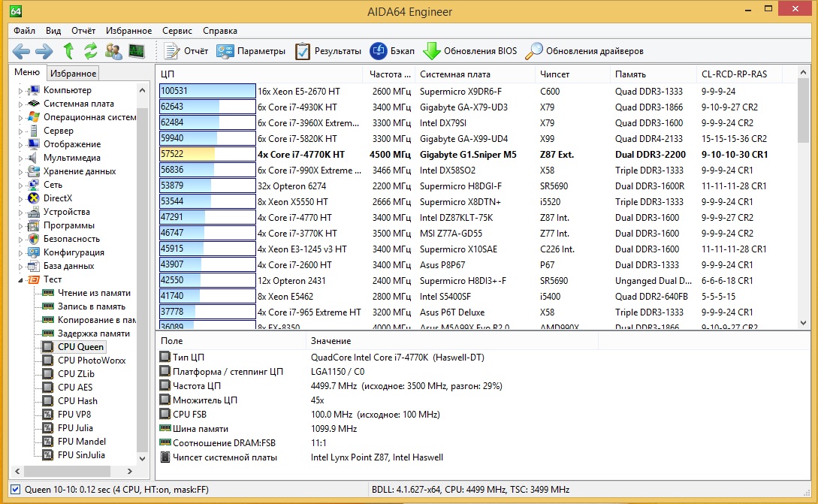818x504 pixels.
Task: Select Запись в память test
Action: 92,306
